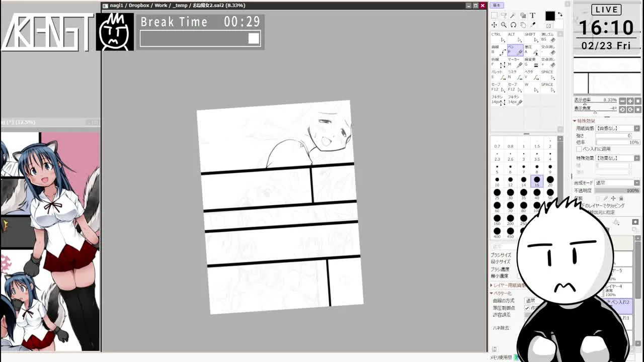
Task: Toggle the 筆圧制御点 checkbox
Action: coord(527,308)
